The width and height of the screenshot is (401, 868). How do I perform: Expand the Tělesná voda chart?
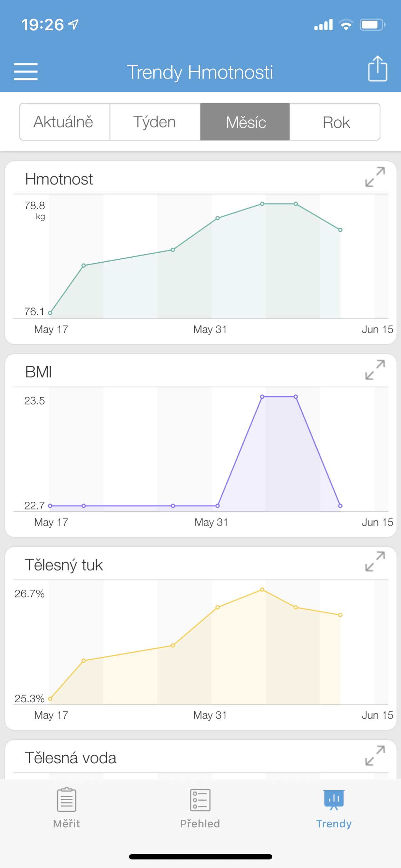click(375, 755)
